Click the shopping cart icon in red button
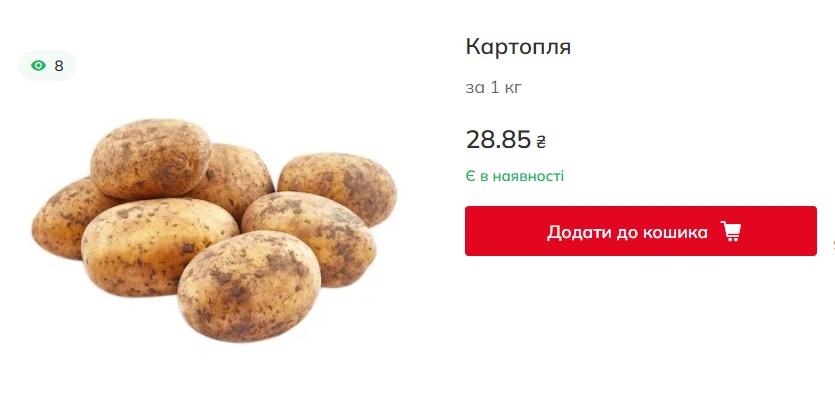 pyautogui.click(x=731, y=232)
